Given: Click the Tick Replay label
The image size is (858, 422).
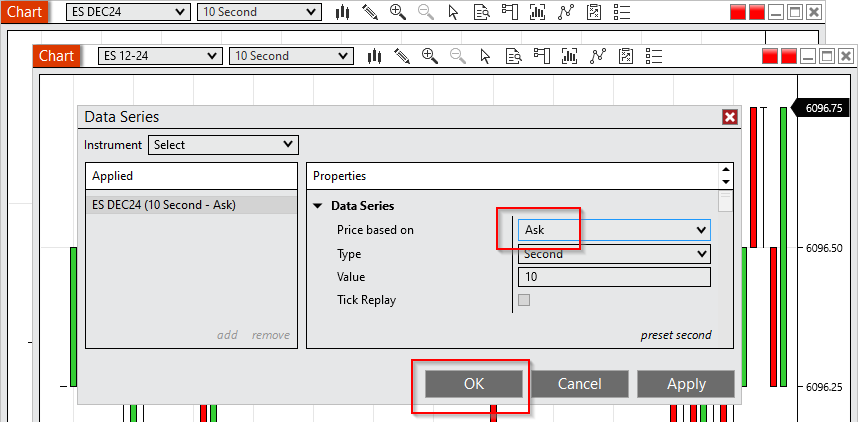Looking at the screenshot, I should point(366,300).
